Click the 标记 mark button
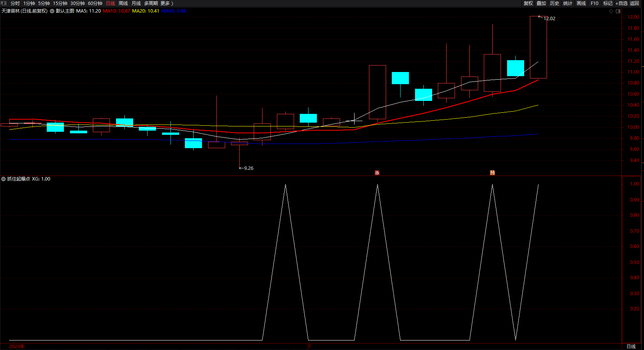 (607, 3)
